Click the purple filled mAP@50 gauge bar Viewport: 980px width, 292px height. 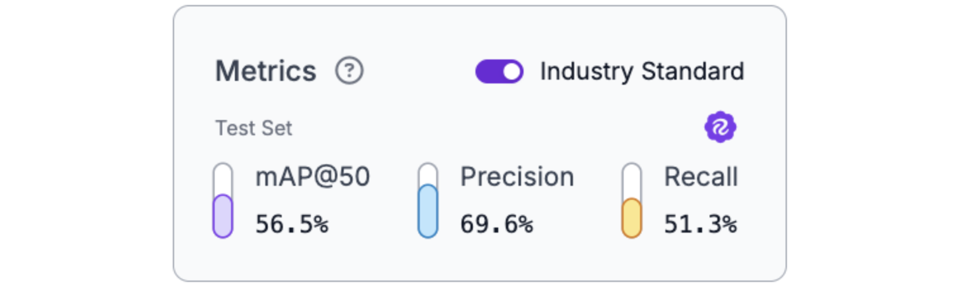pos(223,216)
